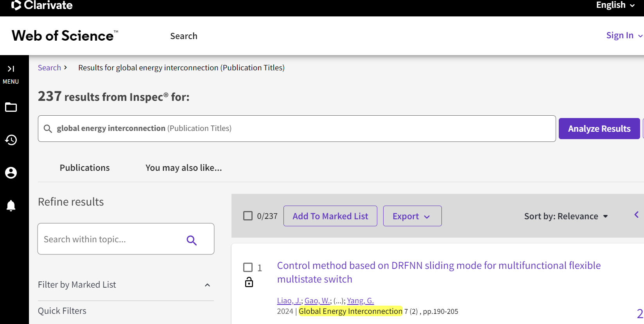
Task: Click the Quick Filters heading
Action: tap(62, 311)
